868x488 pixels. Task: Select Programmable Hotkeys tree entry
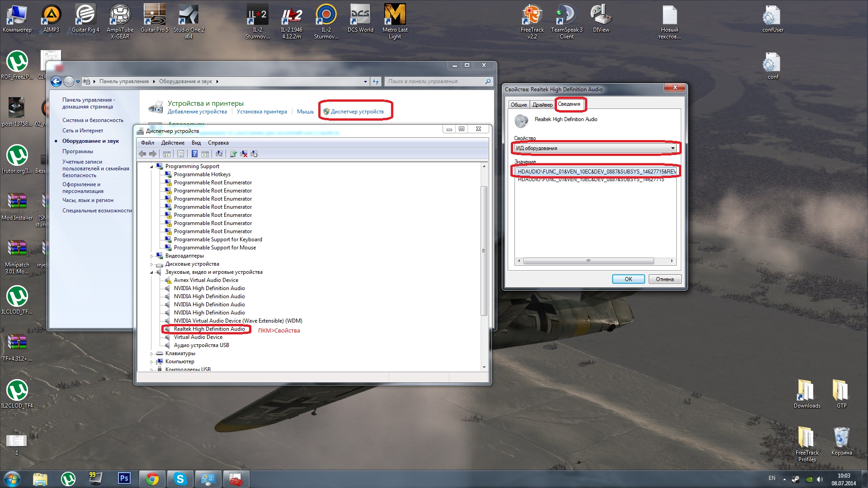(x=202, y=174)
